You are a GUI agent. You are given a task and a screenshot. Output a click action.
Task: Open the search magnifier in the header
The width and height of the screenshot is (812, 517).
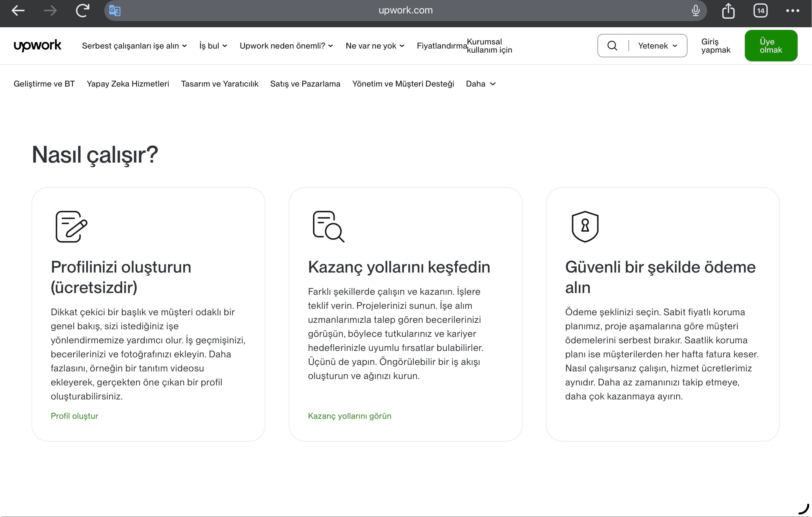point(612,46)
